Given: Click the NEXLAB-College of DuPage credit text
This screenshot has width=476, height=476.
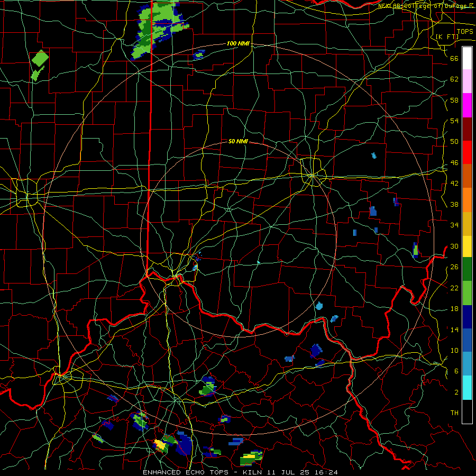Looking at the screenshot, I should [425, 5].
